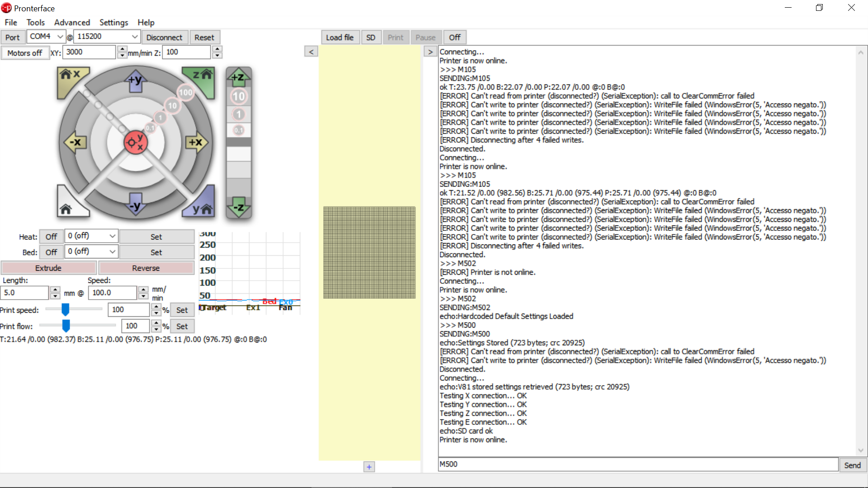Viewport: 868px width, 488px height.
Task: Jog with the -X arrow
Action: (75, 142)
